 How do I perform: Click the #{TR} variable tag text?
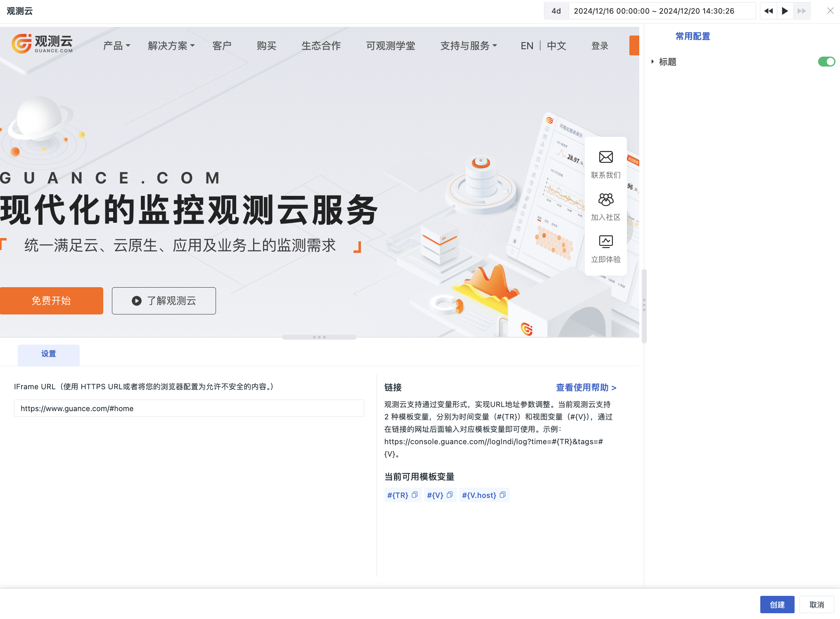398,495
